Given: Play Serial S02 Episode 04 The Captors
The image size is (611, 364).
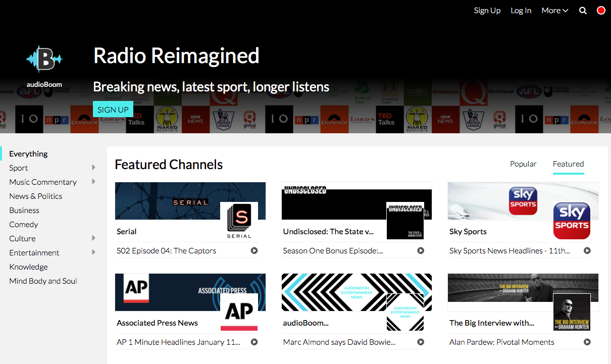Looking at the screenshot, I should tap(254, 250).
